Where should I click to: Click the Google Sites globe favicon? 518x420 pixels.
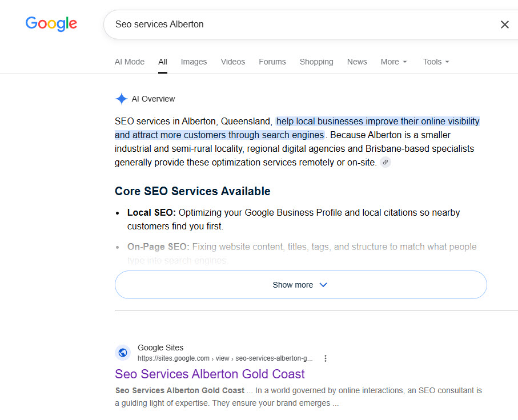coord(123,353)
